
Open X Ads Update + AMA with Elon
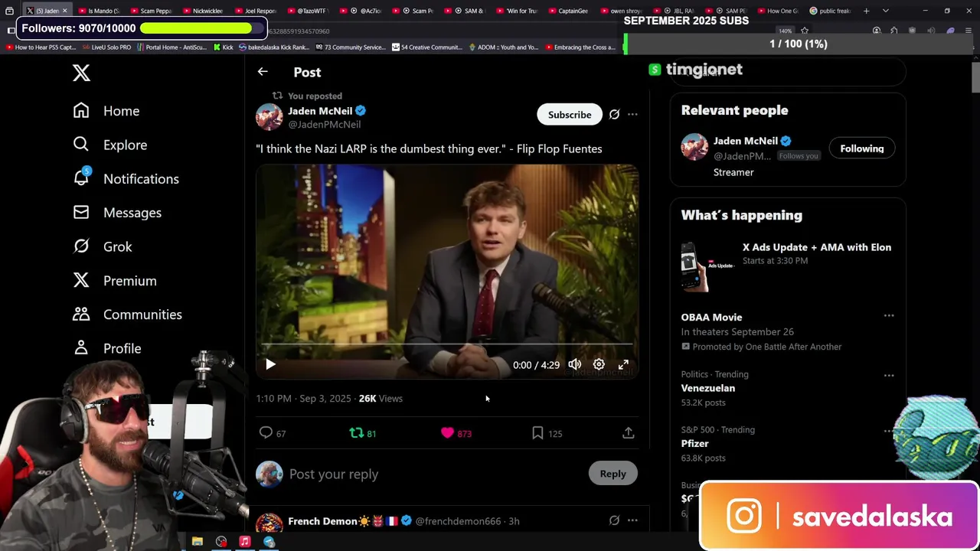(x=817, y=247)
